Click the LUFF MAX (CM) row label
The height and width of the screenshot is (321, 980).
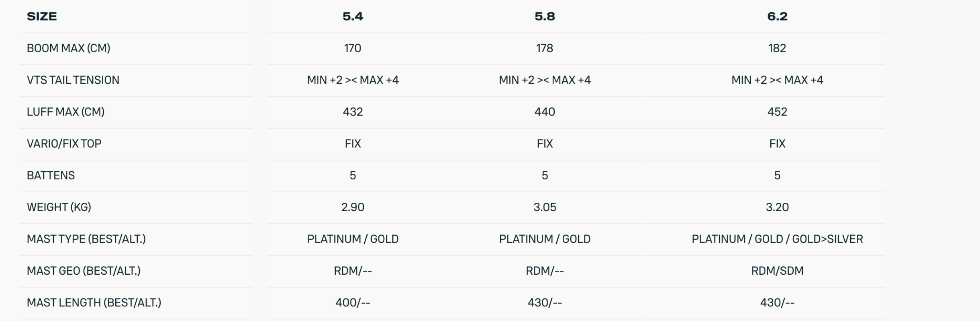pyautogui.click(x=65, y=112)
